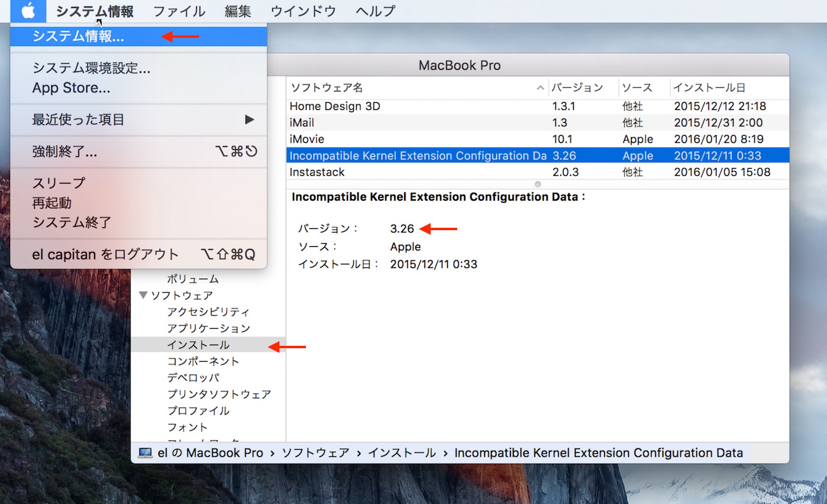Choose システム情報... from the Apple menu
The image size is (827, 504).
coord(139,36)
